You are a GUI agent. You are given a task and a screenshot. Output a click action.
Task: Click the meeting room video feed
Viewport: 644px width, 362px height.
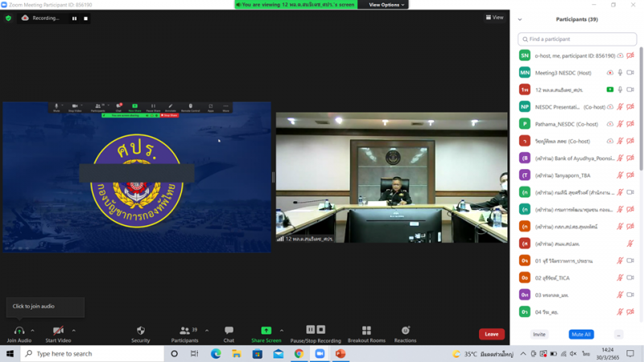point(391,178)
